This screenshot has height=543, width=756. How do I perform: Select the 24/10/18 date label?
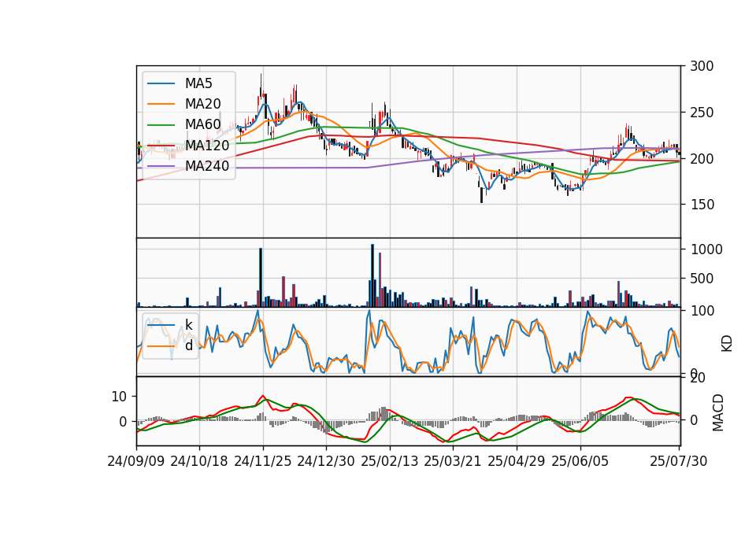click(199, 461)
